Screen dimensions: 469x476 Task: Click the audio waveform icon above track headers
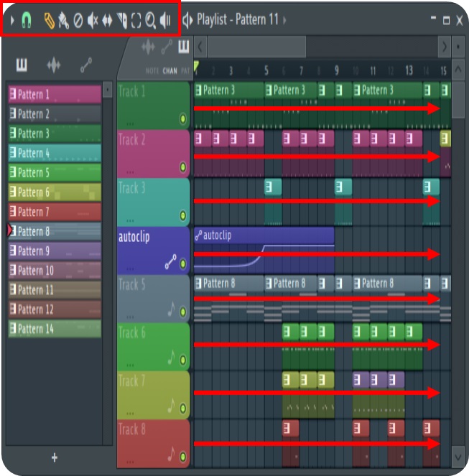[x=148, y=47]
